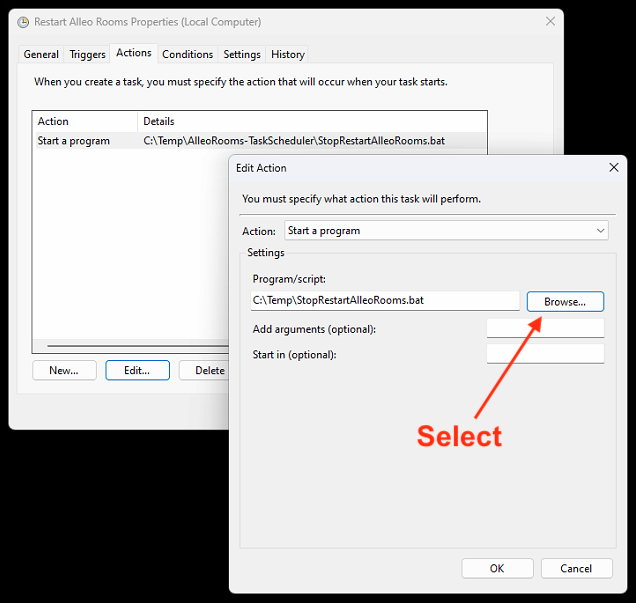Select the 'Start a program' action row
636x603 pixels.
pos(260,141)
